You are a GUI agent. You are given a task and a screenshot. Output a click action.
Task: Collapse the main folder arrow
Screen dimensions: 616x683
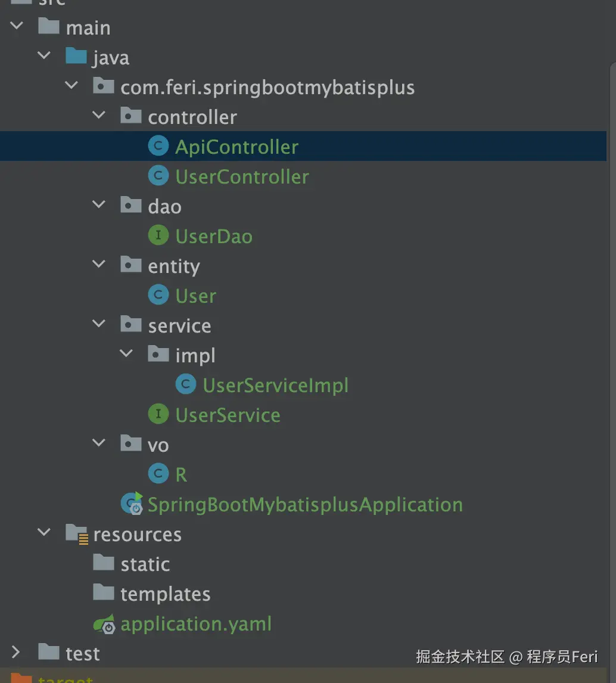coord(16,27)
